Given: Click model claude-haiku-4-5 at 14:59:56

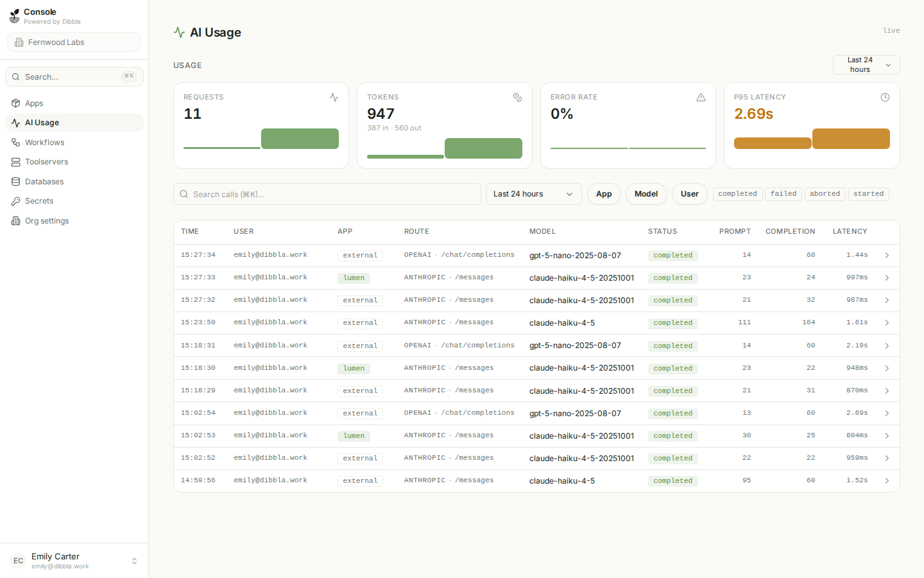Looking at the screenshot, I should pyautogui.click(x=562, y=481).
